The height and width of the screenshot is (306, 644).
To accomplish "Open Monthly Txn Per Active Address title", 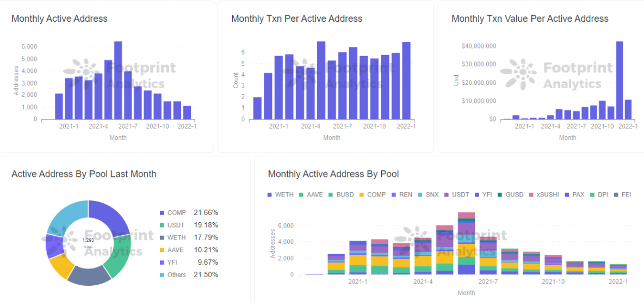I will coord(296,19).
